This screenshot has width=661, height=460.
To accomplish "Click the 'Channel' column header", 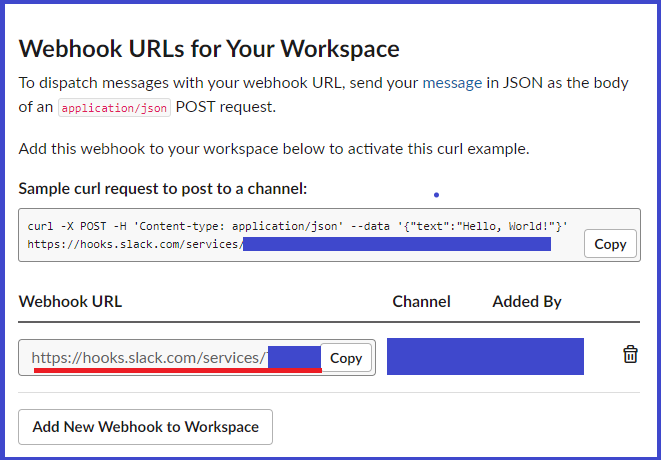I will point(421,301).
